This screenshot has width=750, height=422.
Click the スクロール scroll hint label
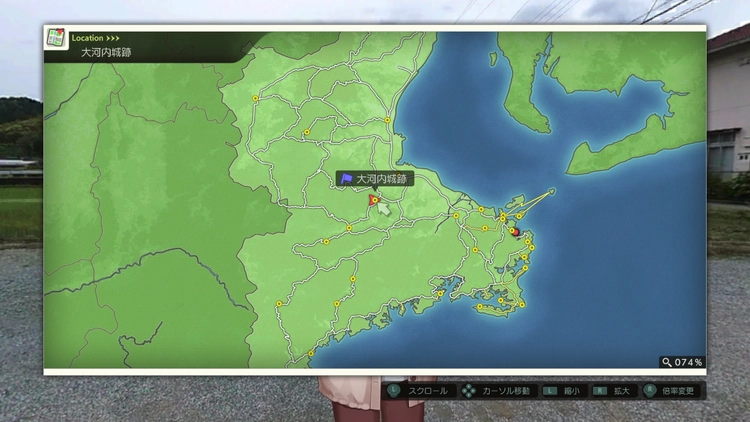pyautogui.click(x=427, y=391)
